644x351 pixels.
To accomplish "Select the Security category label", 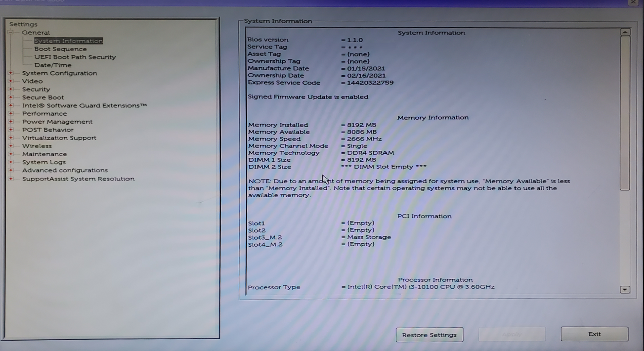I will (36, 89).
